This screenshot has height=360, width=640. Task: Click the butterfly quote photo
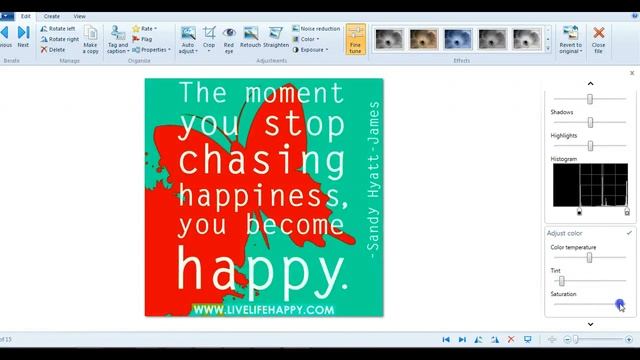(264, 198)
